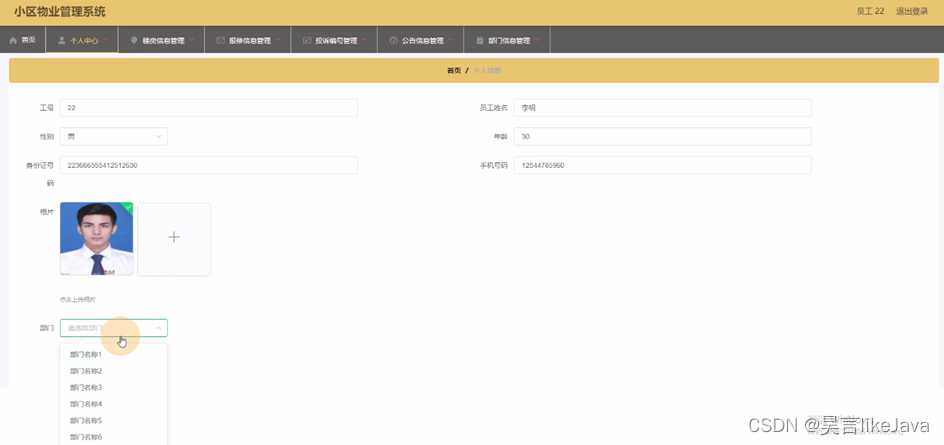Collapse the 部门 dropdown via its arrow
This screenshot has height=445, width=944.
[158, 328]
